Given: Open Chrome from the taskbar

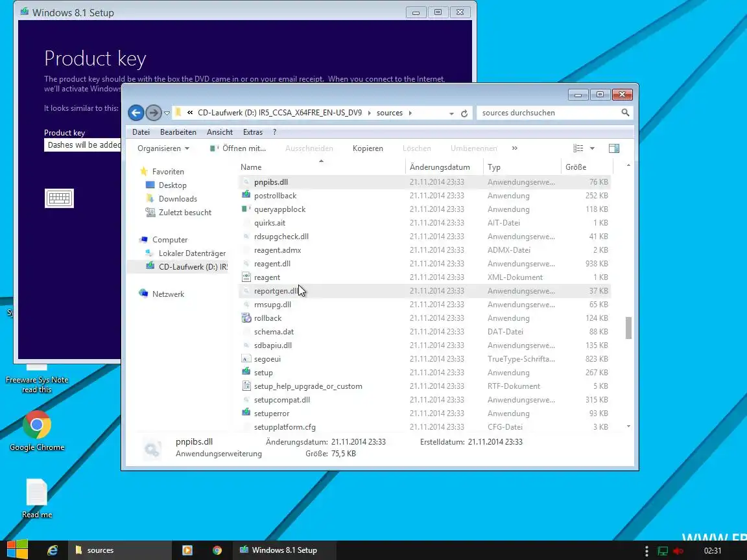Looking at the screenshot, I should 217,550.
